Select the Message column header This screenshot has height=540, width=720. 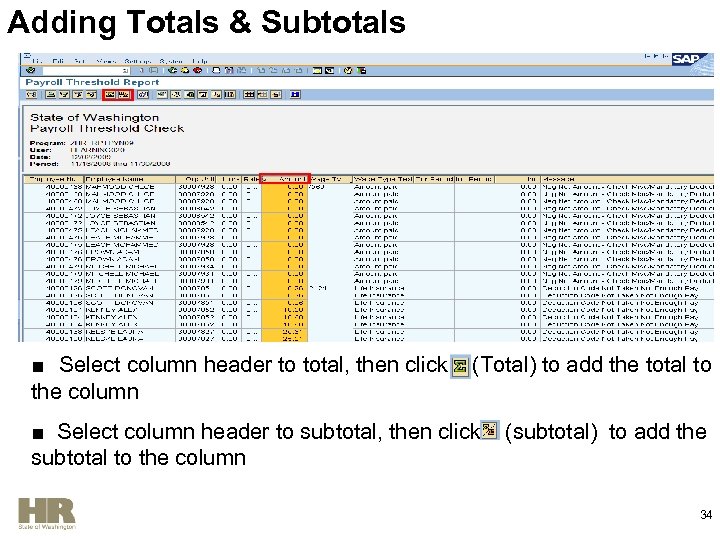tap(627, 179)
